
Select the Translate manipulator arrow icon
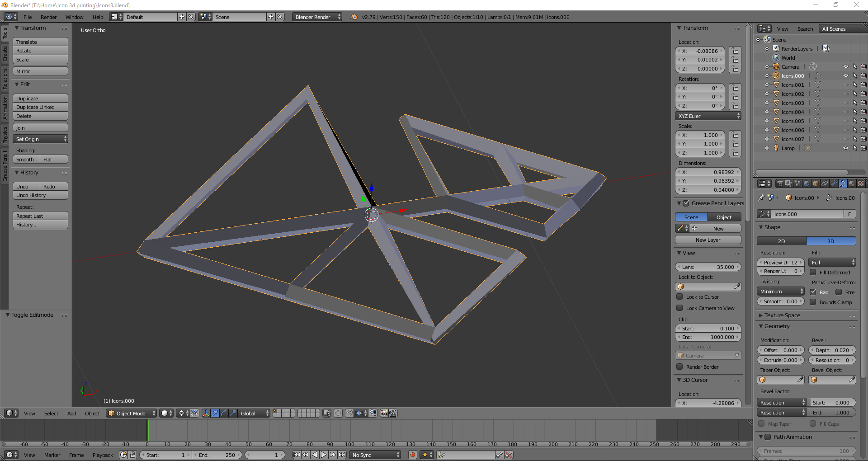215,413
